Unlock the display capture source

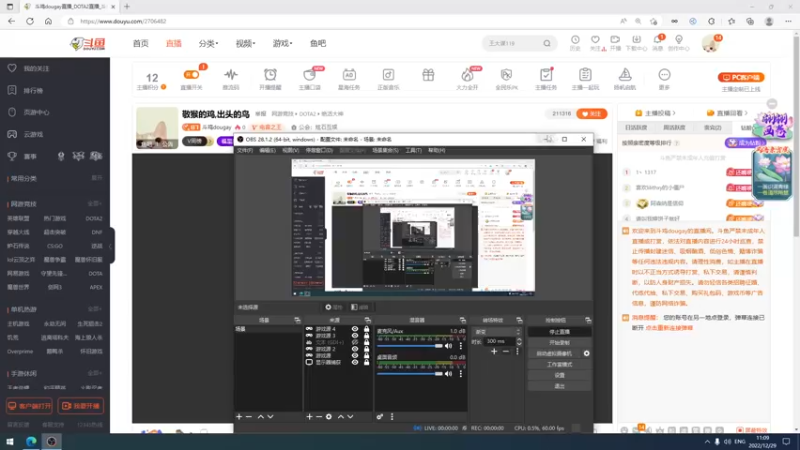coord(366,362)
